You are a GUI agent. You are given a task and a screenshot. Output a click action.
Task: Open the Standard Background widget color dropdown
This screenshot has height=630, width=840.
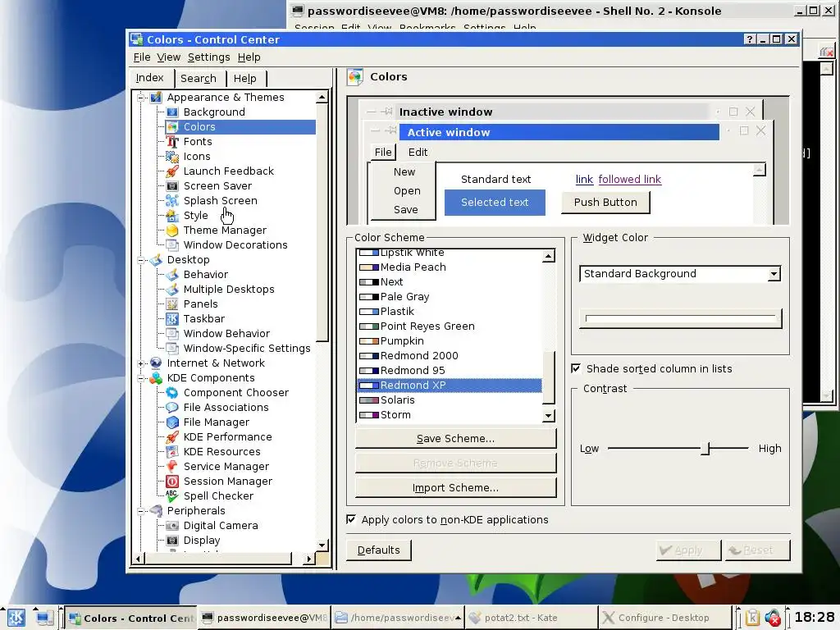pyautogui.click(x=680, y=274)
